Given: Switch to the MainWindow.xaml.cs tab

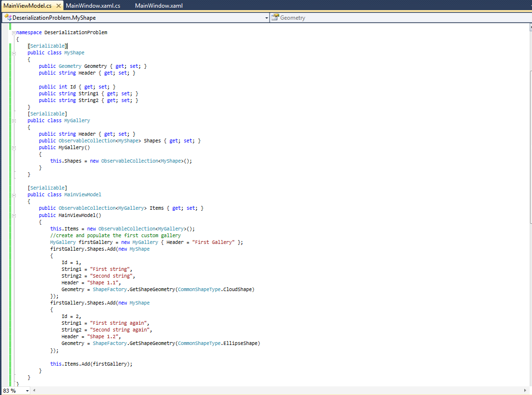Looking at the screenshot, I should pos(93,6).
